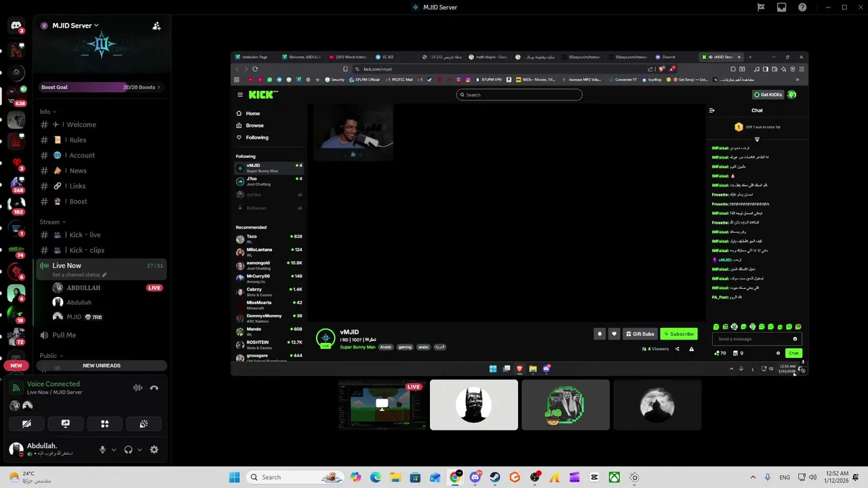
Task: Open the voice activities launcher icon
Action: [x=104, y=424]
